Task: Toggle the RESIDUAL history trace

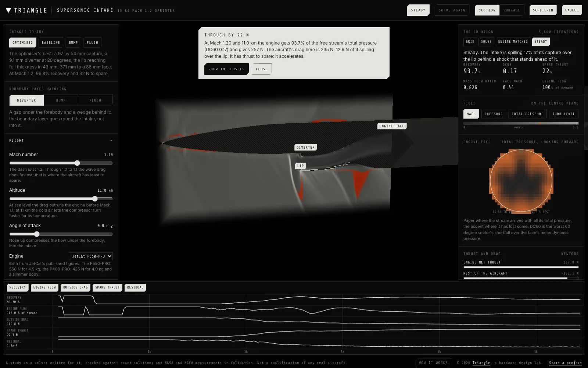Action: (135, 287)
